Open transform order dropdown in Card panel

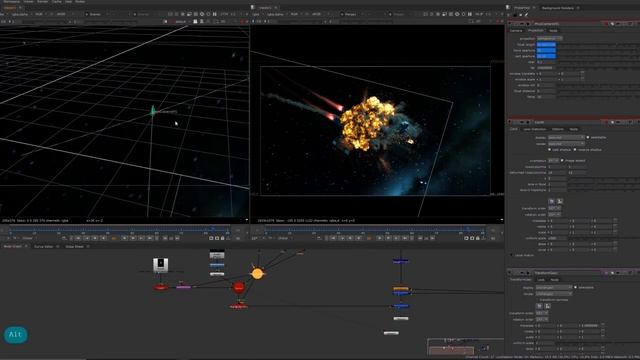tap(554, 208)
